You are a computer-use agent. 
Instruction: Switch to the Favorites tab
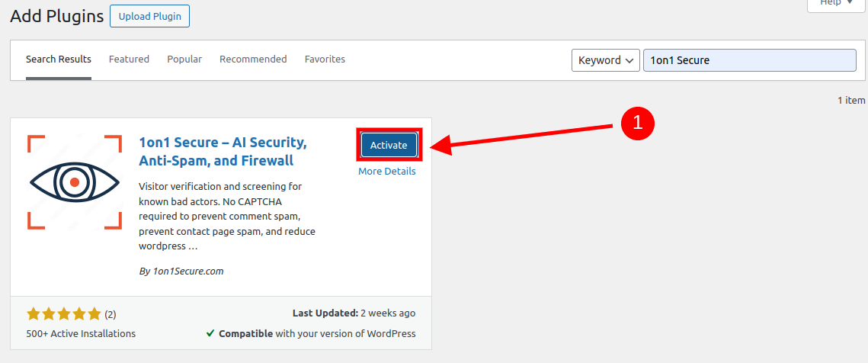tap(325, 59)
